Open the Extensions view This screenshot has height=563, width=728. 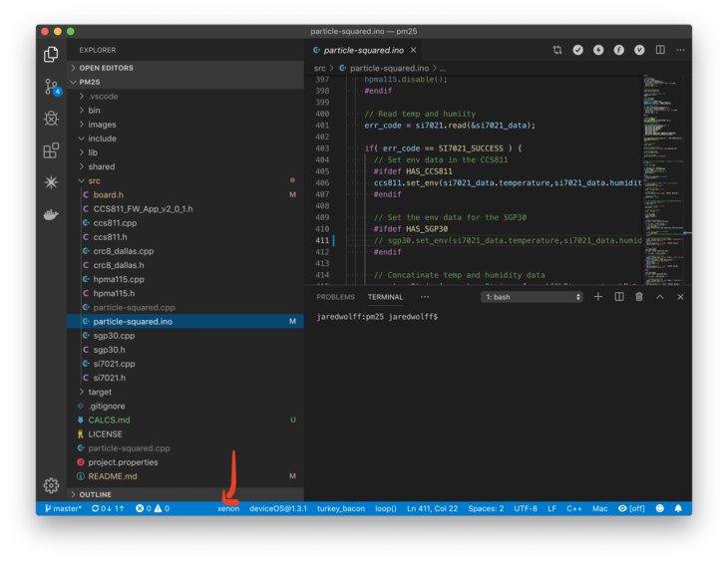click(51, 150)
